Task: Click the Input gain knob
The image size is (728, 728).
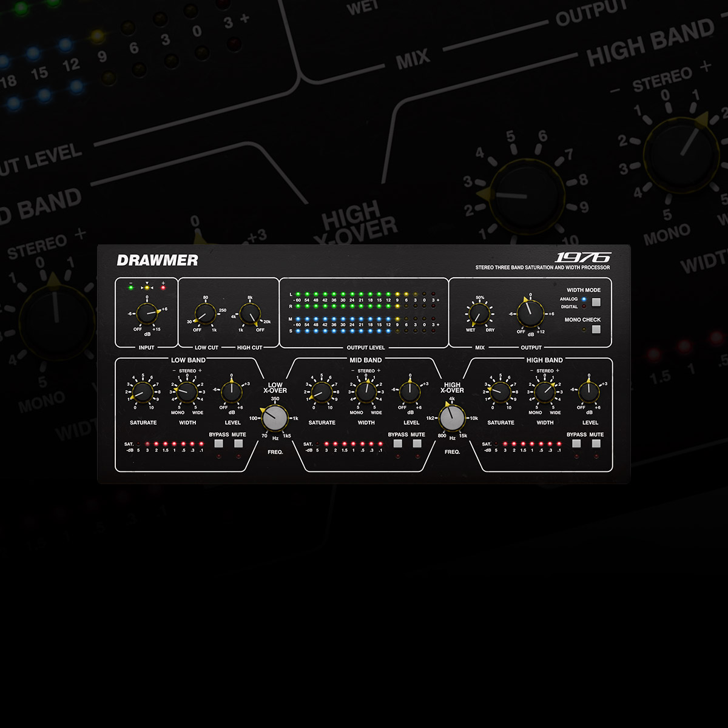Action: tap(146, 314)
